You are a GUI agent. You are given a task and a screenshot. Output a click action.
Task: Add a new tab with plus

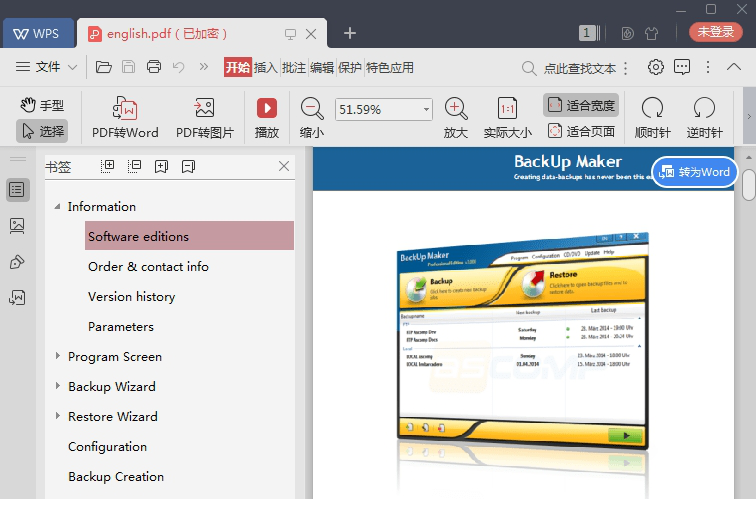tap(350, 33)
